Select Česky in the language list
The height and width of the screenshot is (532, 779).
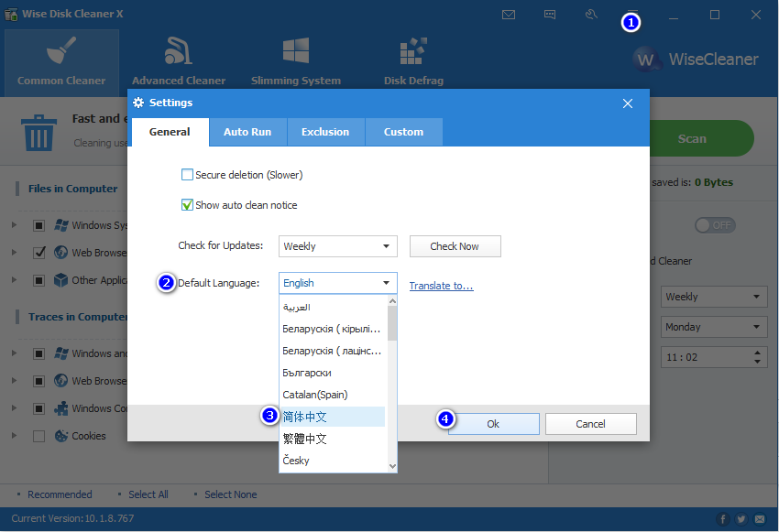(333, 461)
